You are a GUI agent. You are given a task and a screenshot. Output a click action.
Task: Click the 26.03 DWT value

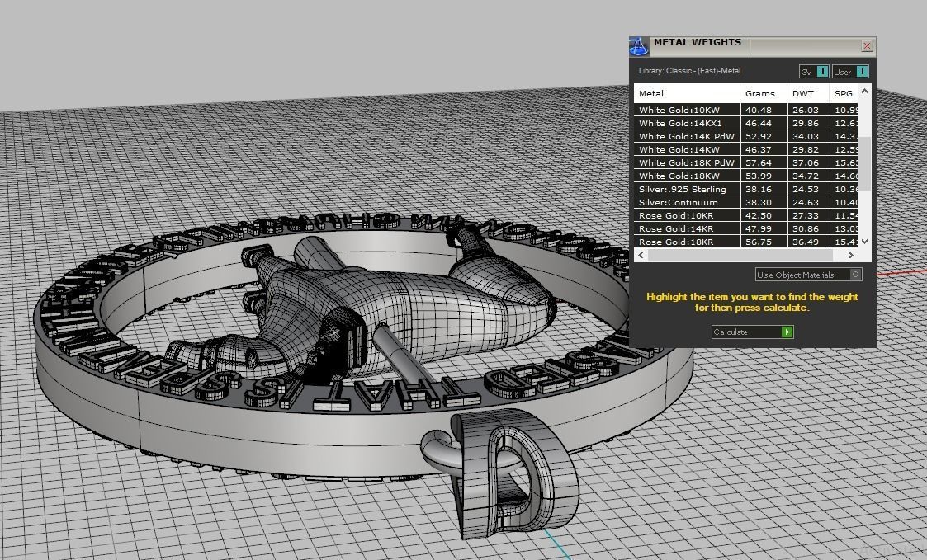805,110
